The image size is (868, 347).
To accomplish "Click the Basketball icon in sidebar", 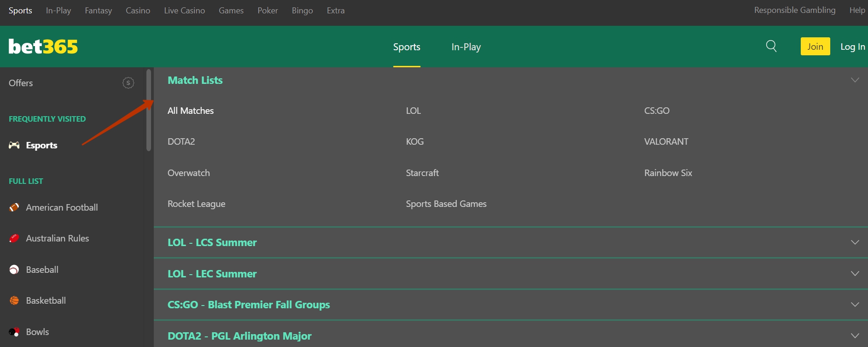I will (x=14, y=300).
